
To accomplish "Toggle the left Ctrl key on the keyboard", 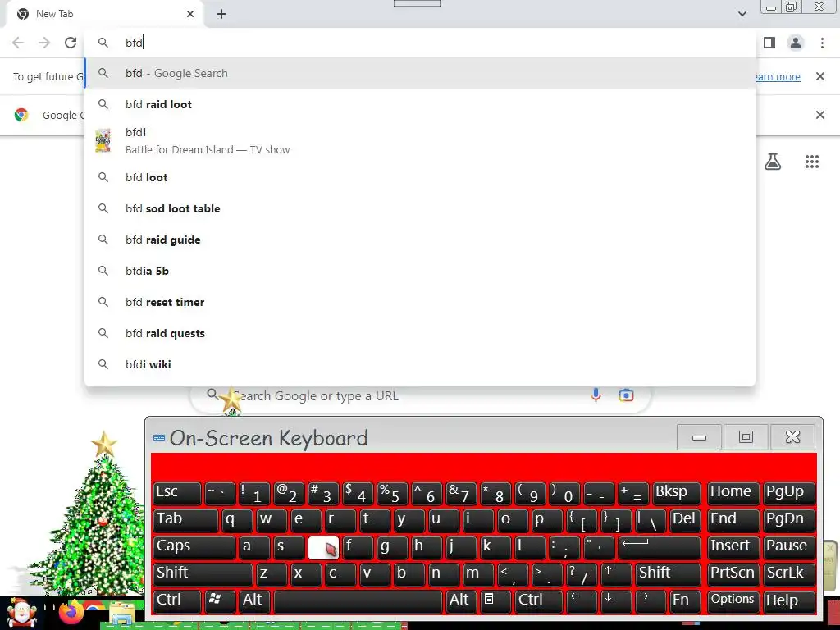I will point(177,600).
